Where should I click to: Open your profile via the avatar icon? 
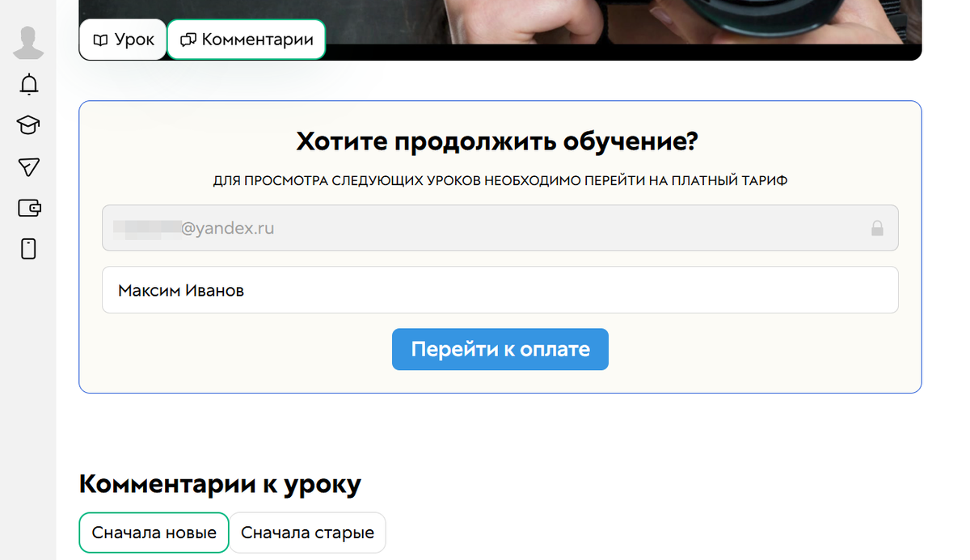tap(28, 42)
